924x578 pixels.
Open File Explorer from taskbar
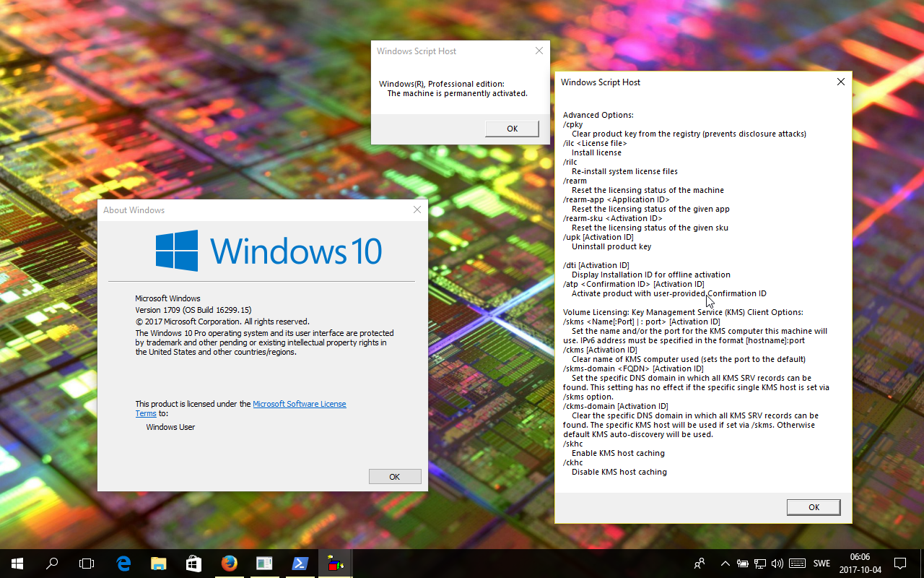coord(159,564)
